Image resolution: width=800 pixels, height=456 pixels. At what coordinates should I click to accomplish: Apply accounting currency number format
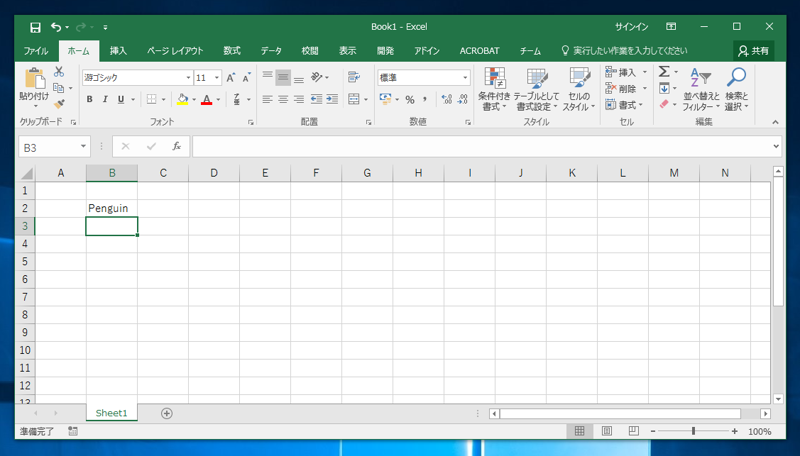coord(385,99)
